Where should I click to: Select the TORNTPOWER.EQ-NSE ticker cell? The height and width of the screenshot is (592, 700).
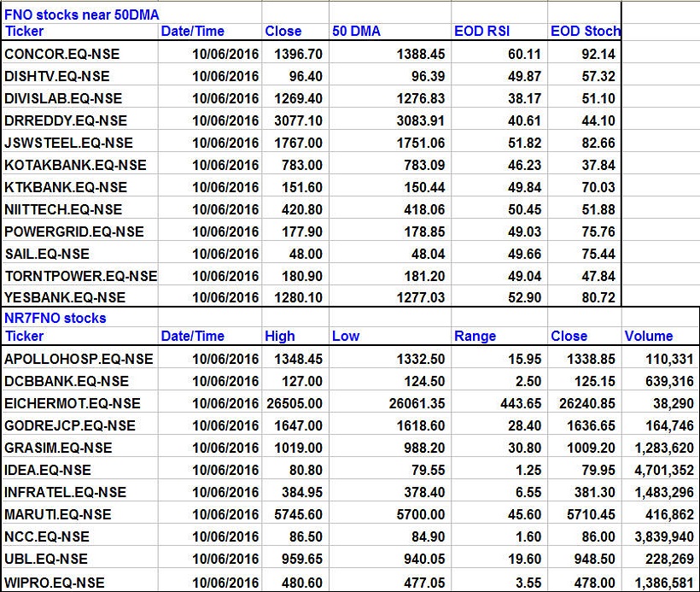tap(81, 275)
